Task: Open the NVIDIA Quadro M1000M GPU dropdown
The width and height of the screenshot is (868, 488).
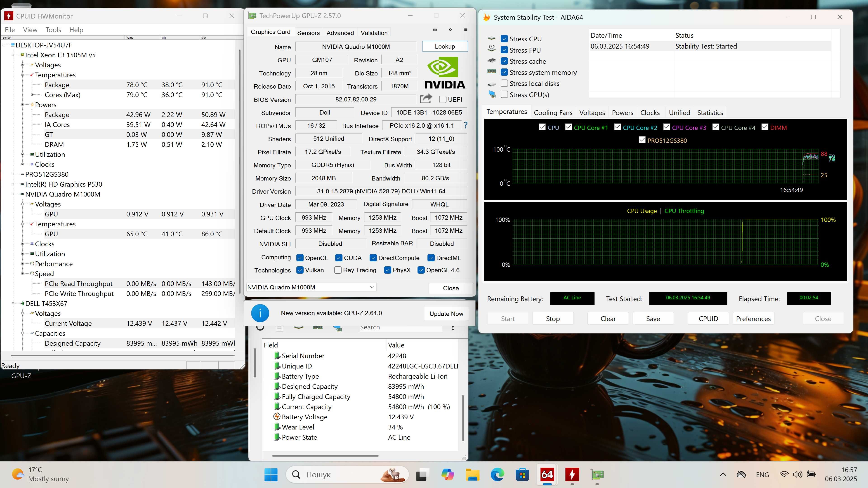Action: [311, 287]
